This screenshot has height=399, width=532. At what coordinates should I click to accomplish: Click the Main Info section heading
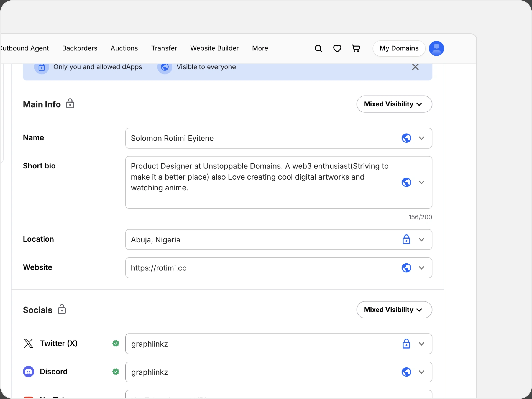(42, 104)
